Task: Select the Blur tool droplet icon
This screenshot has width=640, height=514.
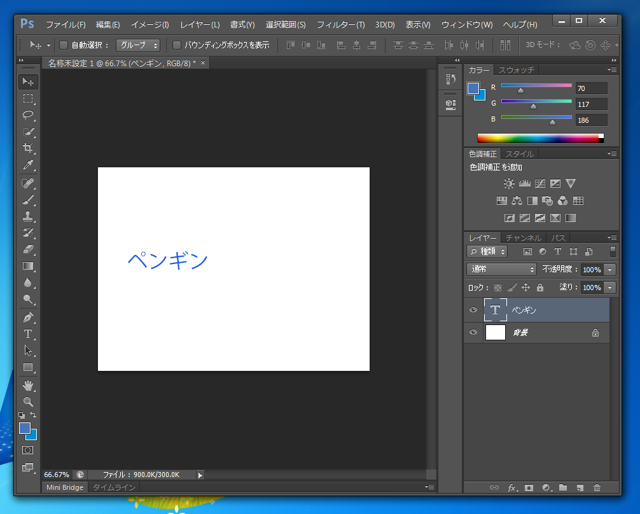Action: [28, 283]
